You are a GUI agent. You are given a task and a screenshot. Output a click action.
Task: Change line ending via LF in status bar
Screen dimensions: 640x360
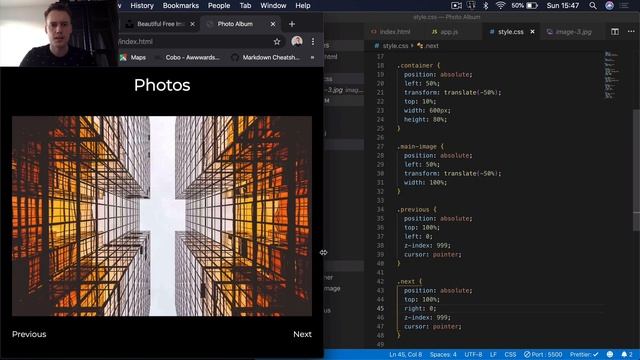pos(493,354)
